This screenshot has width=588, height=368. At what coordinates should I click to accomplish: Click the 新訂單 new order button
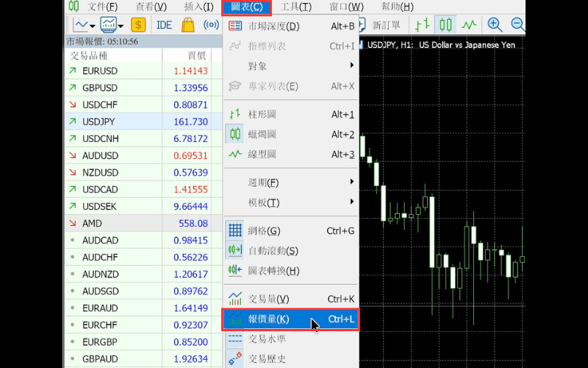381,25
